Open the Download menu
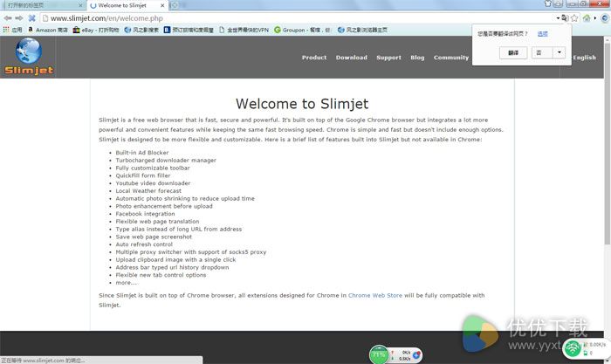This screenshot has width=611, height=364. (x=352, y=58)
